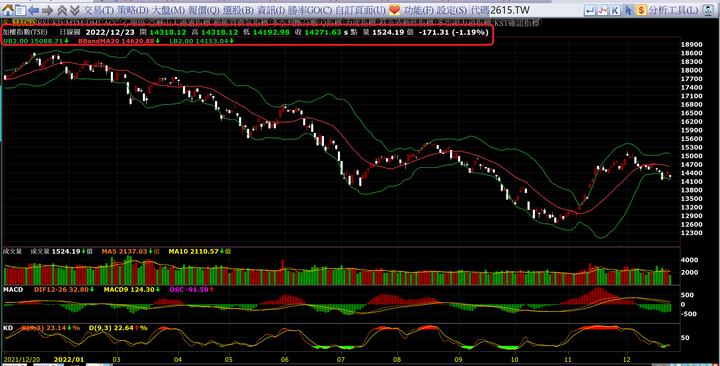Open the 勝率GO(C) menu
The width and height of the screenshot is (720, 366).
click(310, 10)
